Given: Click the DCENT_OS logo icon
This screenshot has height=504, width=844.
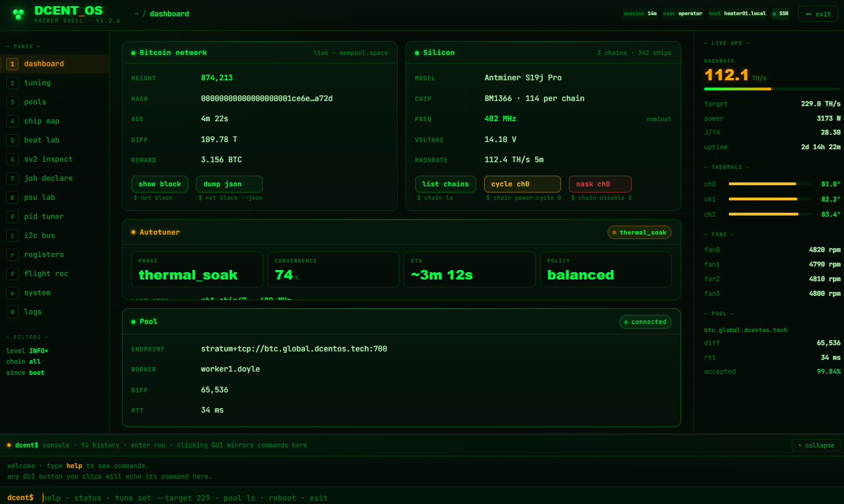Looking at the screenshot, I should pos(19,14).
